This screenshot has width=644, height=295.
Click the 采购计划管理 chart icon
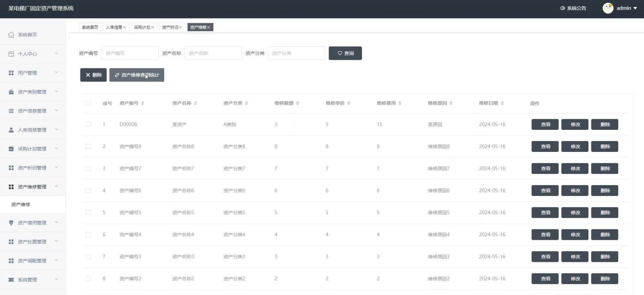pos(11,149)
